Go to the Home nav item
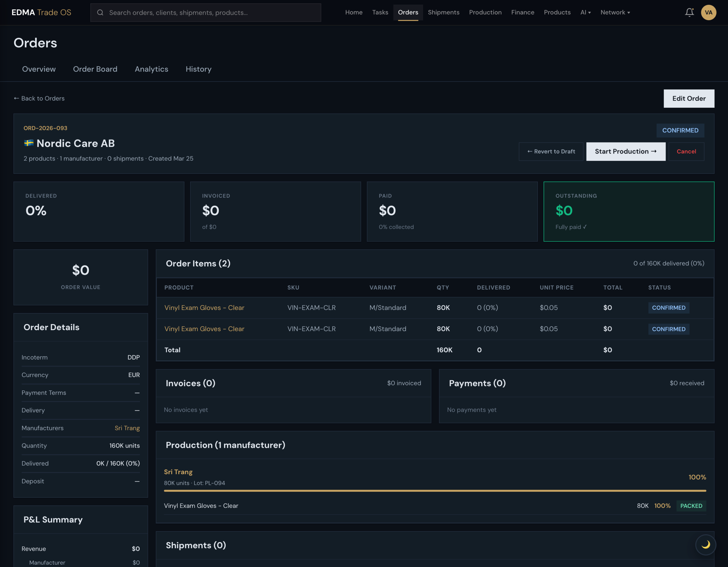Image resolution: width=728 pixels, height=567 pixels. [x=354, y=12]
